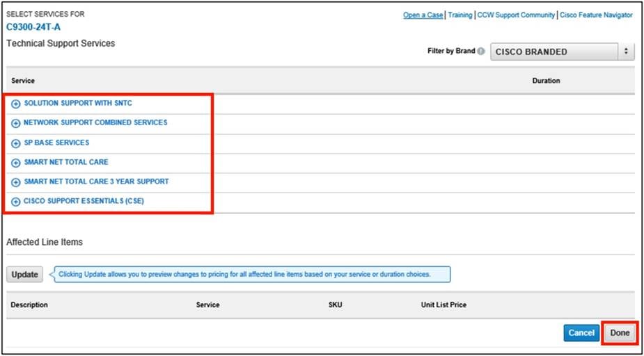
Task: Click the Filter by Brand info icon
Action: (481, 51)
